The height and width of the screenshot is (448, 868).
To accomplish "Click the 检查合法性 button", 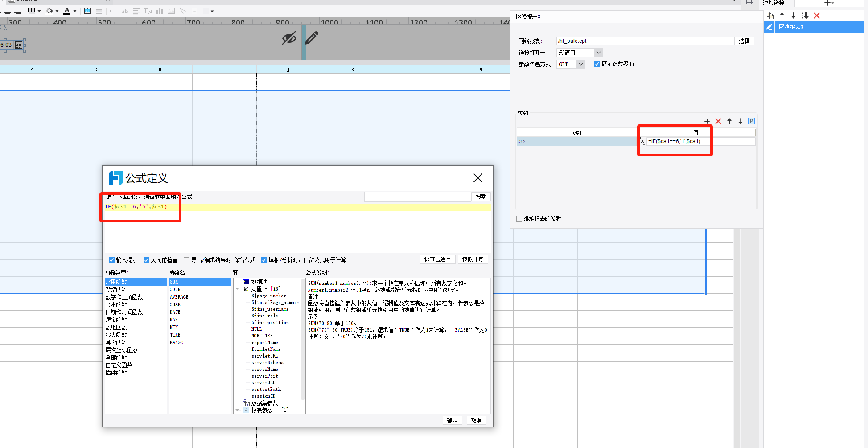I will pyautogui.click(x=437, y=259).
